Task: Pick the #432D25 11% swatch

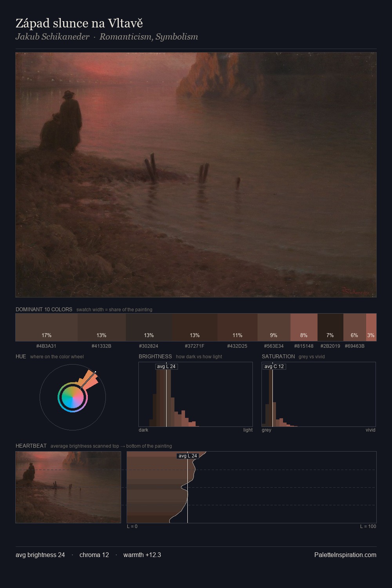Action: [x=238, y=327]
